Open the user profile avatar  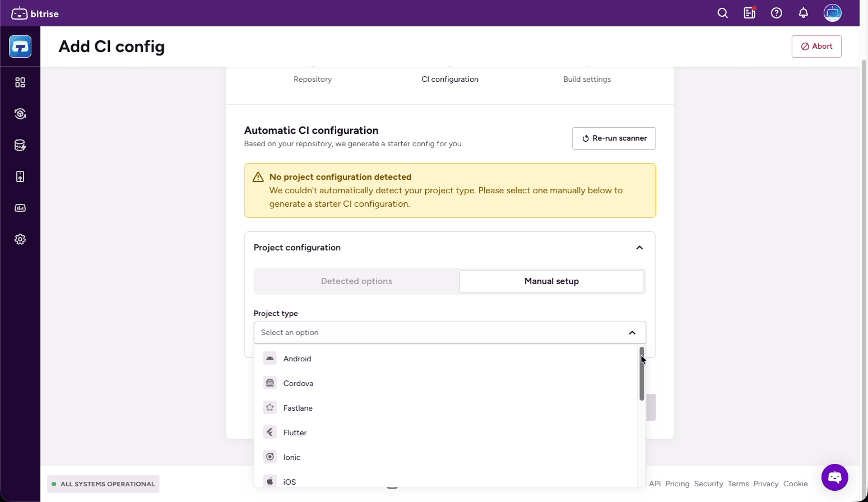[x=833, y=13]
